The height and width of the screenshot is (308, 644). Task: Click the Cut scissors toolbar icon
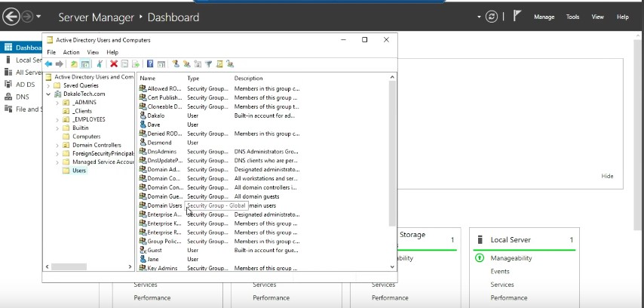coord(100,63)
